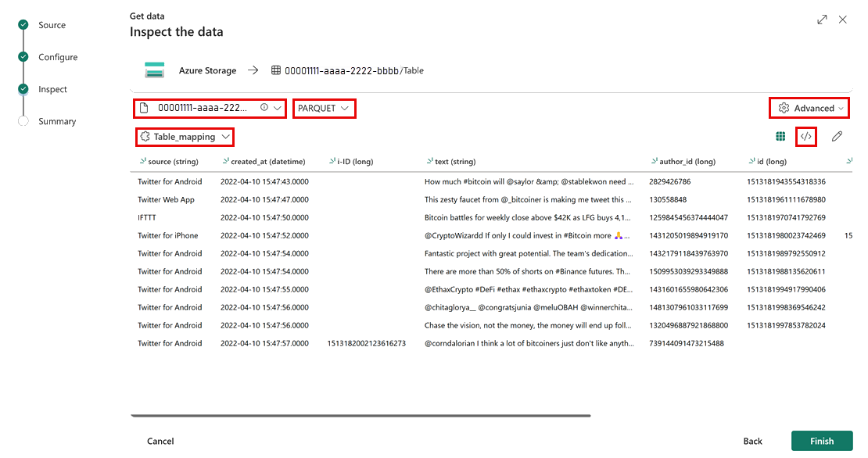
Task: Click the edit columns pencil icon
Action: click(x=837, y=137)
